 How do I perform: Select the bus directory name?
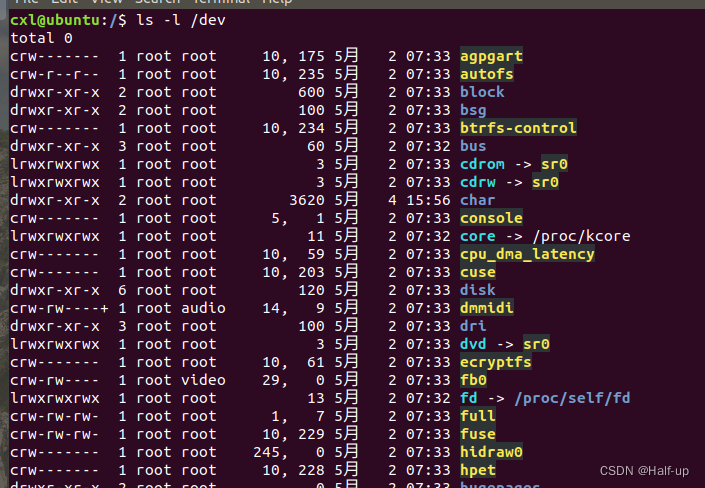tap(473, 146)
